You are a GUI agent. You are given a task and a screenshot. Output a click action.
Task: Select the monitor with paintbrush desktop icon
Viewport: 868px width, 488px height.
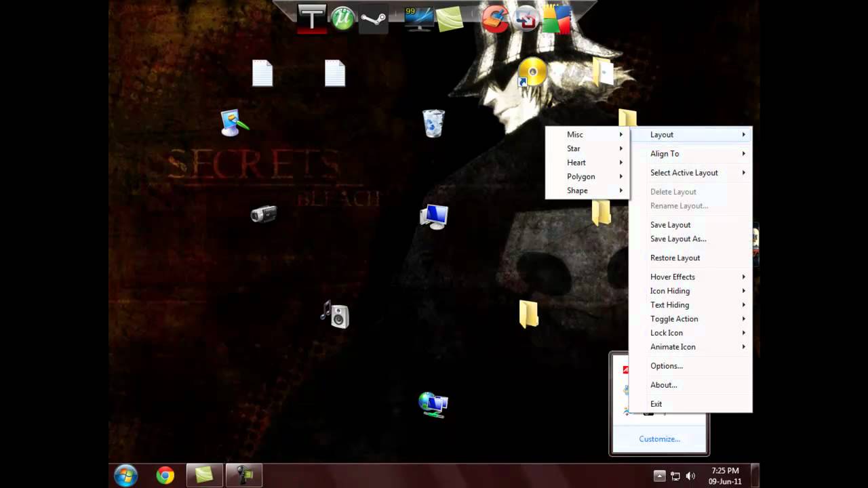235,123
